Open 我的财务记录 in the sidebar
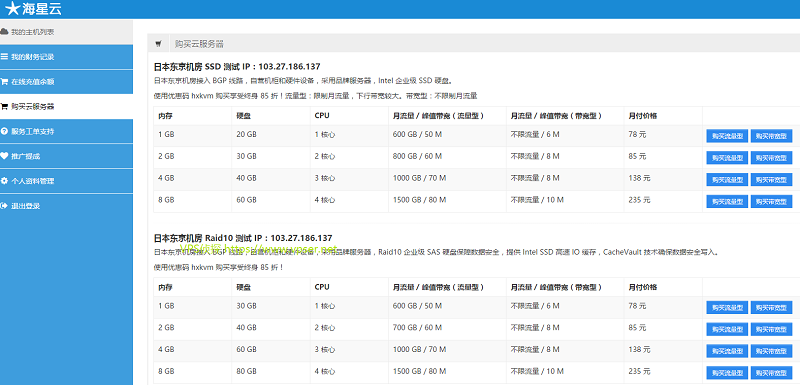This screenshot has width=800, height=385. (x=66, y=57)
